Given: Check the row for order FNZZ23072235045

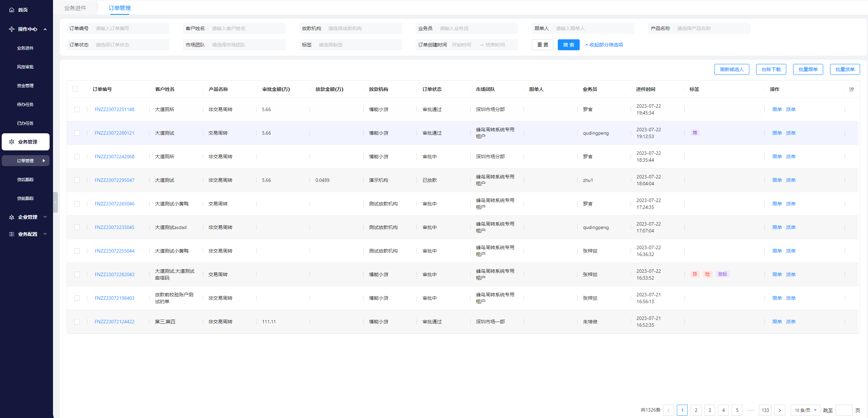Looking at the screenshot, I should 77,227.
